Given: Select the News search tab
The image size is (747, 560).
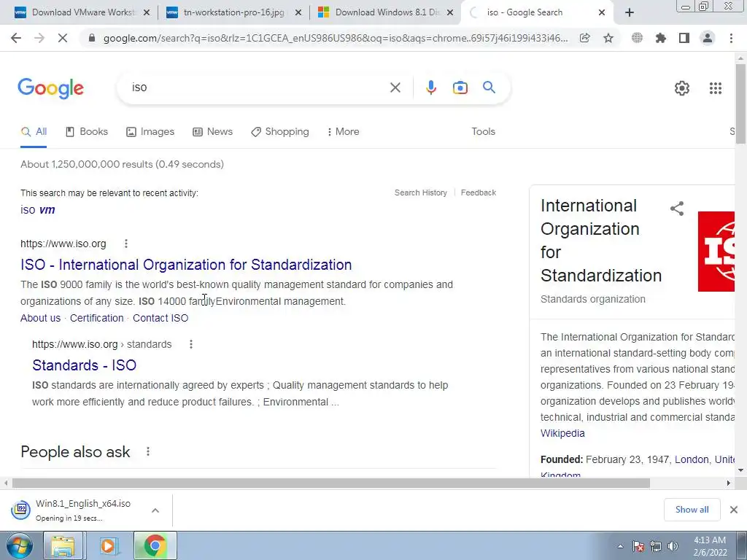Looking at the screenshot, I should click(x=212, y=132).
